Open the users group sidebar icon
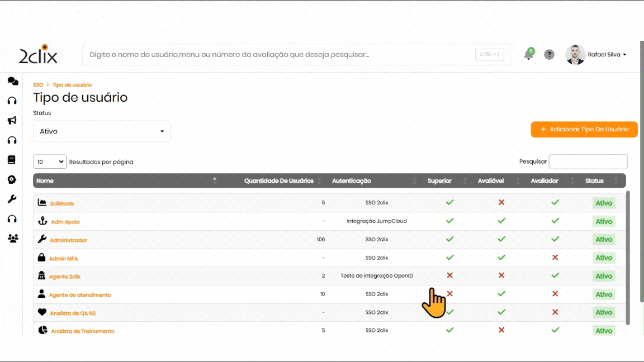 (x=12, y=239)
